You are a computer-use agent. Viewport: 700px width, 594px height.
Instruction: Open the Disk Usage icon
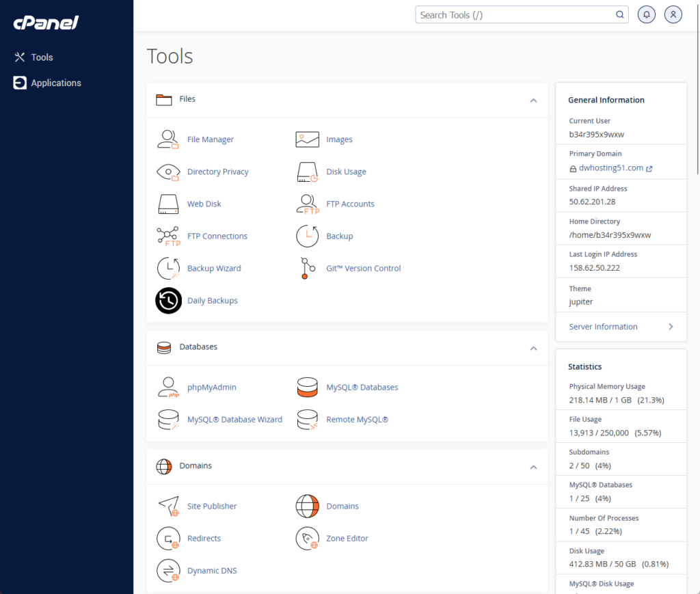coord(307,172)
